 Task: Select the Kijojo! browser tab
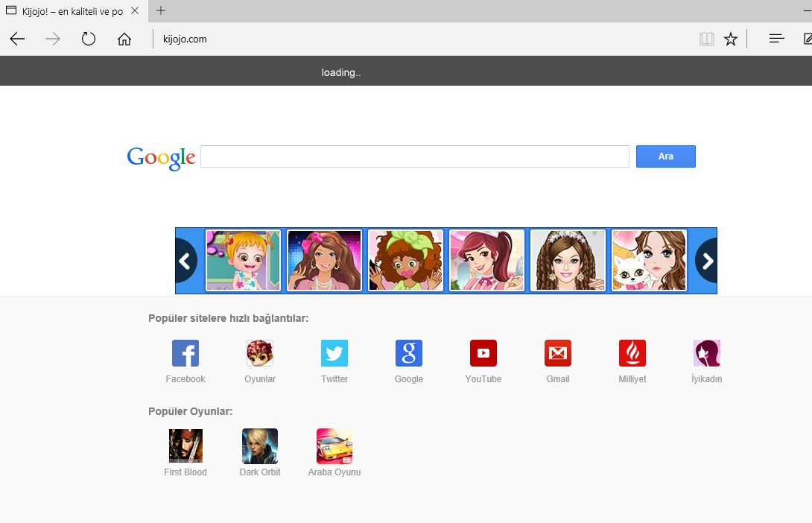tap(74, 11)
